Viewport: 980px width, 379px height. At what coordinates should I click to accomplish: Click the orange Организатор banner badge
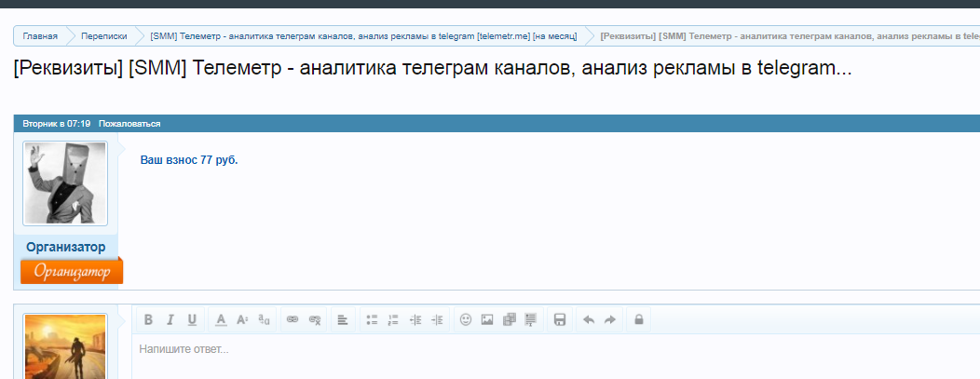71,272
